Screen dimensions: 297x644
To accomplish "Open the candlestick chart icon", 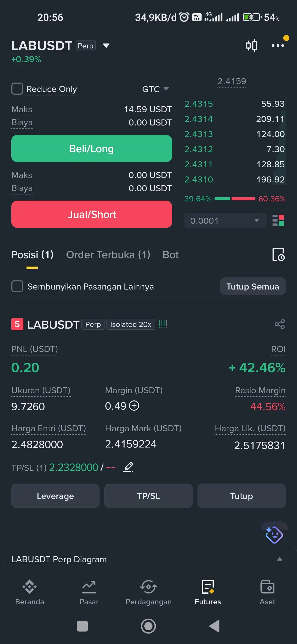I will click(251, 45).
